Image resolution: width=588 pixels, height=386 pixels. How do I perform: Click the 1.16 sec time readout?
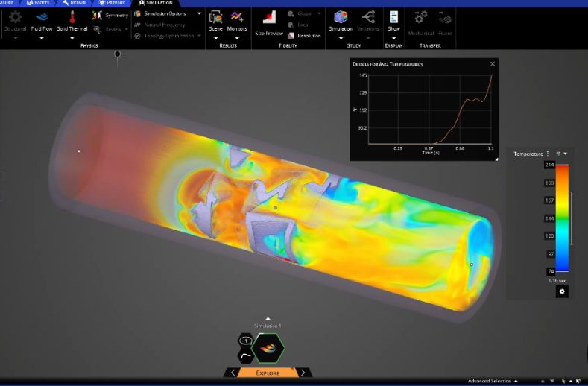click(557, 281)
